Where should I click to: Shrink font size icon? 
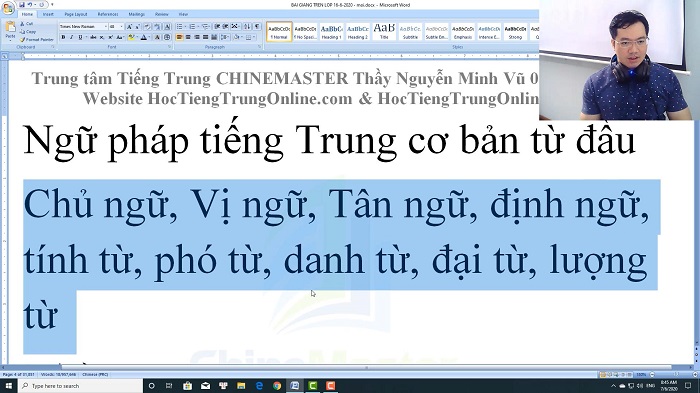[x=138, y=26]
